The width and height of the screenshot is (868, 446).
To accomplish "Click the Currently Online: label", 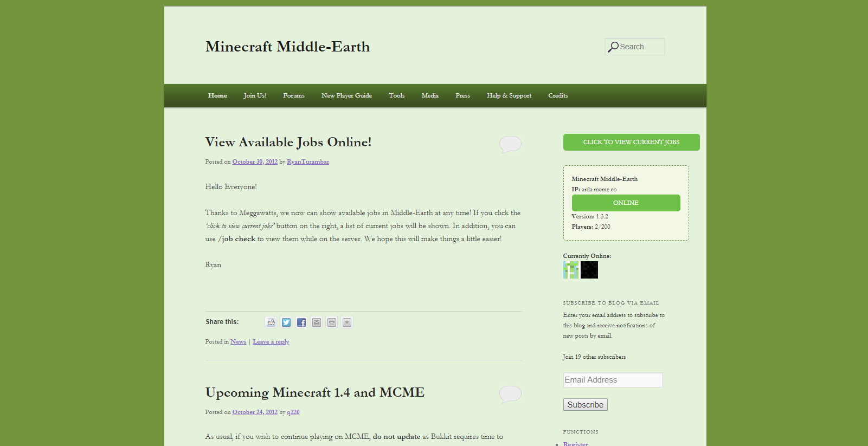I will (x=587, y=256).
